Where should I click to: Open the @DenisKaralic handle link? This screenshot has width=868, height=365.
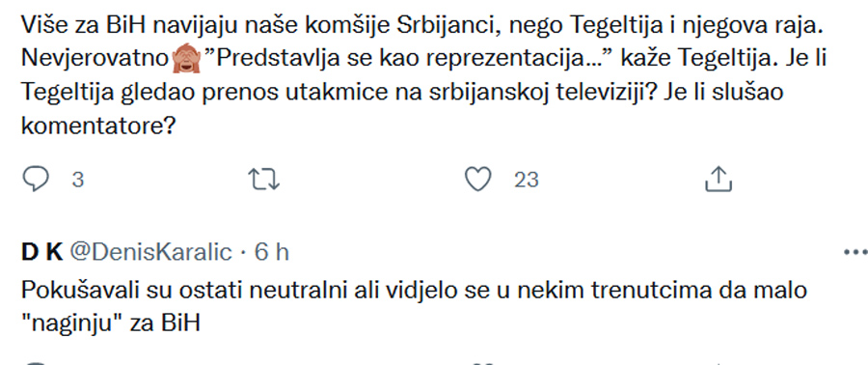[x=149, y=253]
